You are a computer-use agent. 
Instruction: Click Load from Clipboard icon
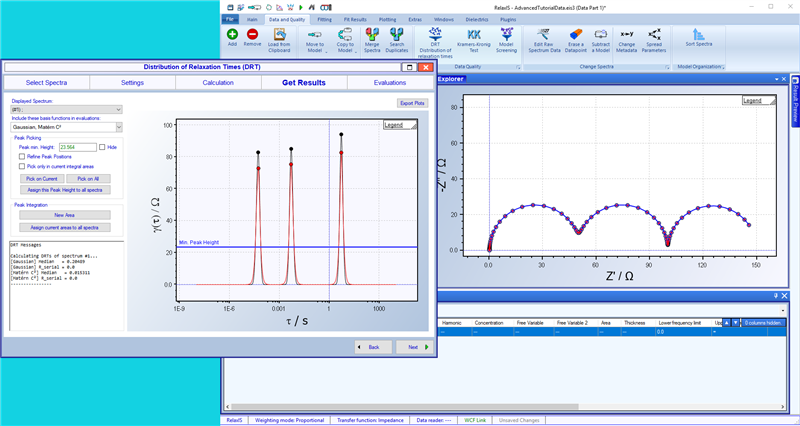[279, 35]
